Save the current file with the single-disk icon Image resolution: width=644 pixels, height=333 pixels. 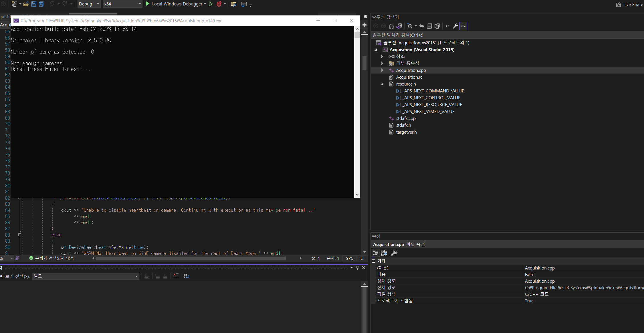[34, 4]
